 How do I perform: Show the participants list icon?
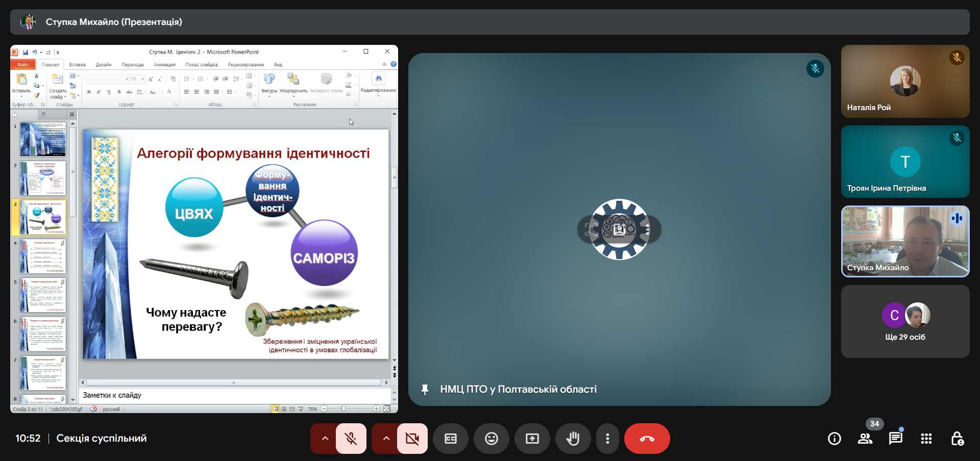point(865,439)
